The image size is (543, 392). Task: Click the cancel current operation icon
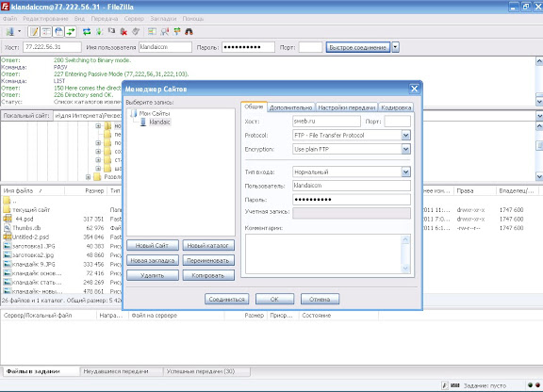point(111,31)
